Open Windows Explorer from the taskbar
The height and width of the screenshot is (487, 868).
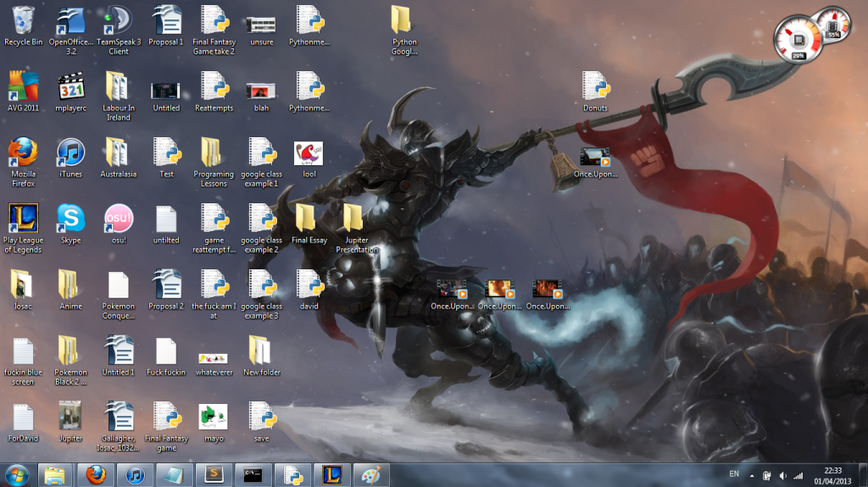55,475
